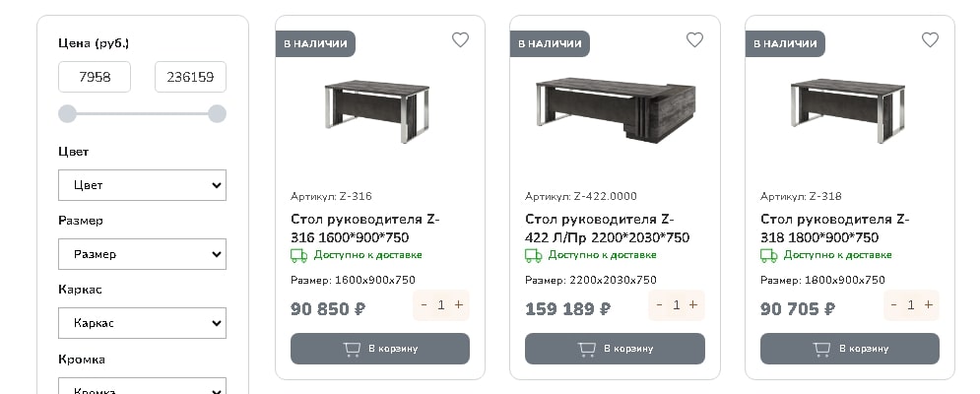
Task: Open the Цвет dropdown filter
Action: (x=142, y=185)
